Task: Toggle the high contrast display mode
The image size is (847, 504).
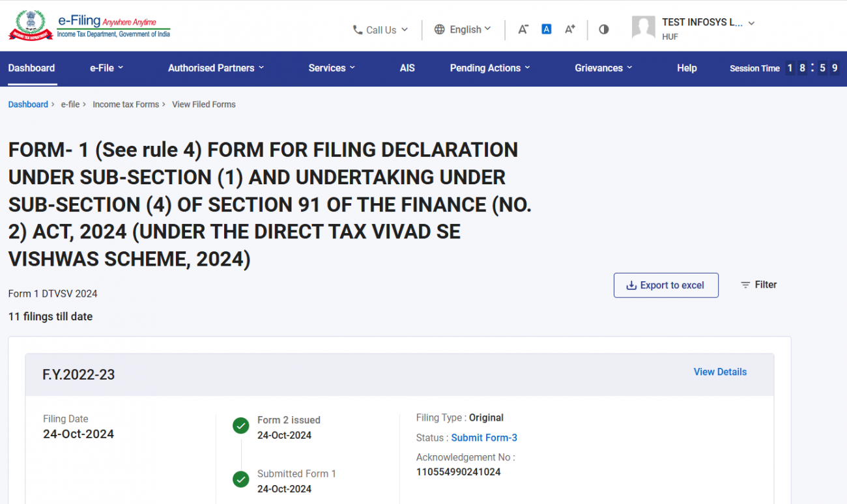Action: 603,29
